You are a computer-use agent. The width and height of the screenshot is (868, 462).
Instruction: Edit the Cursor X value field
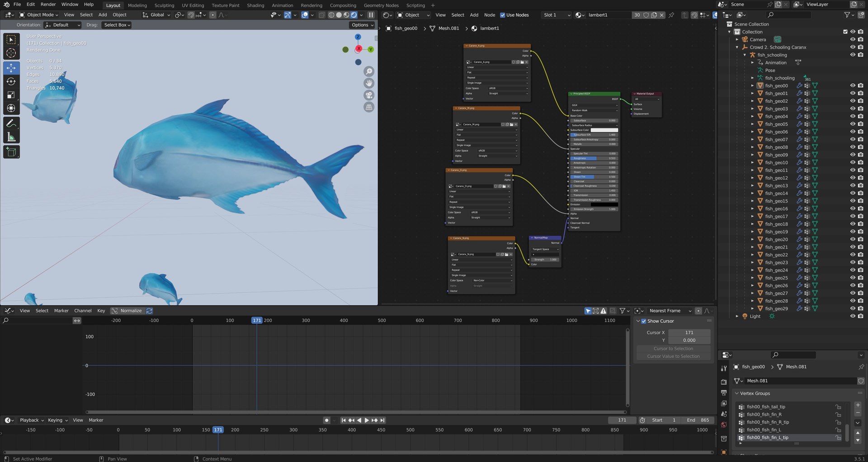click(689, 333)
